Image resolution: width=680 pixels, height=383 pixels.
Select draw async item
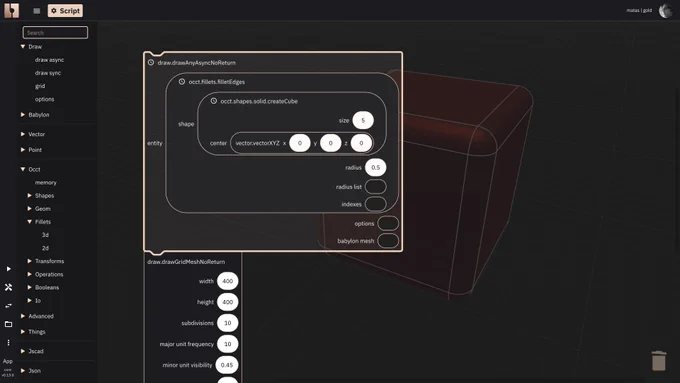pos(49,60)
